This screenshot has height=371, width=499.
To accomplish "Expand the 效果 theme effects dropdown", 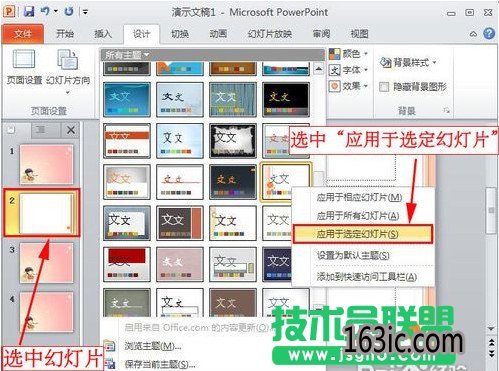I will pyautogui.click(x=348, y=86).
